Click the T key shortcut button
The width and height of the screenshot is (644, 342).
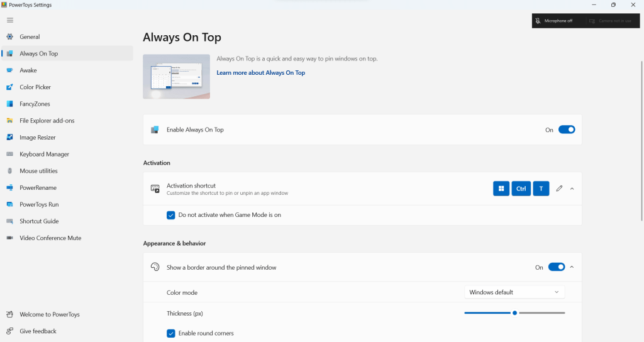coord(541,189)
